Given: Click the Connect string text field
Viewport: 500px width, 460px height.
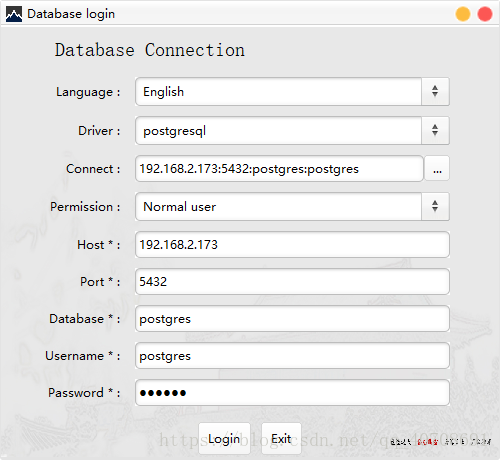Looking at the screenshot, I should (279, 169).
